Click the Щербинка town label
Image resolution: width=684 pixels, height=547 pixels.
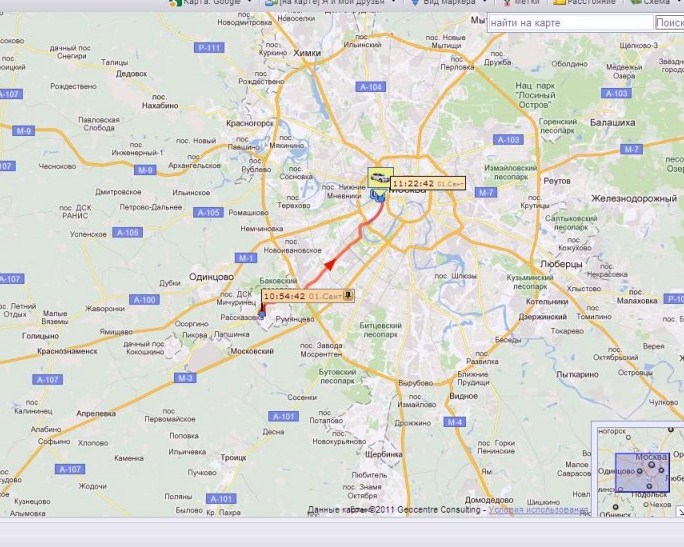pos(384,454)
